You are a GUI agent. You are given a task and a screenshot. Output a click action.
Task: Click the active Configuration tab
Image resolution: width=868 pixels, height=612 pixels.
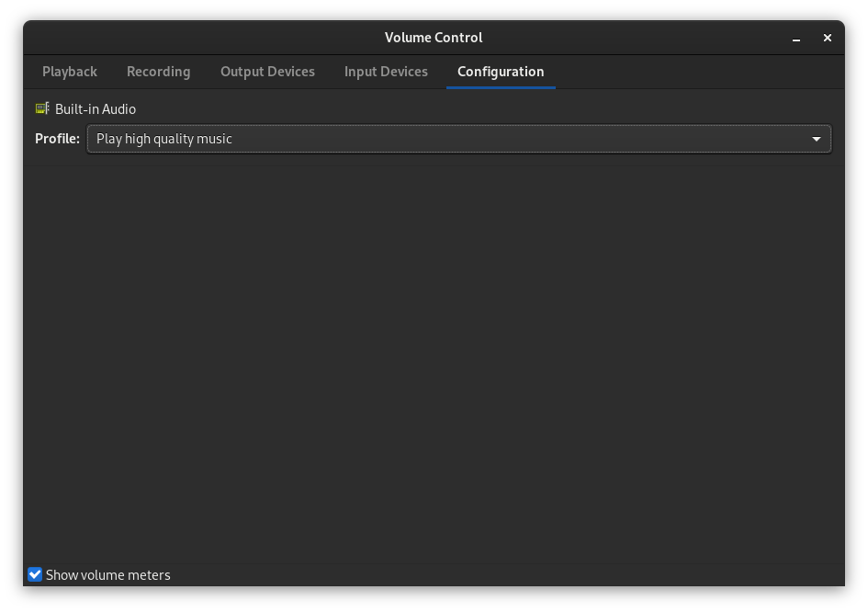point(501,72)
